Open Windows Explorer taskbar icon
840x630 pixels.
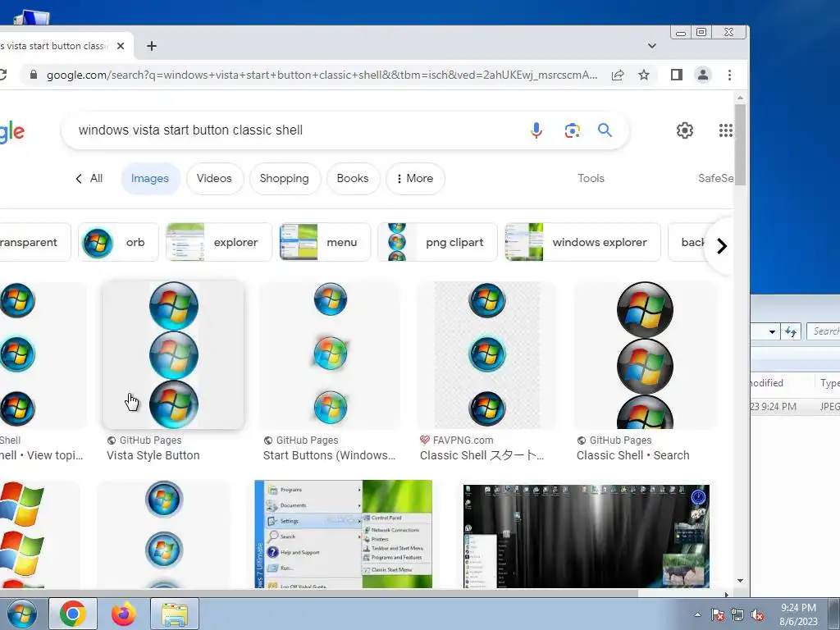tap(175, 614)
